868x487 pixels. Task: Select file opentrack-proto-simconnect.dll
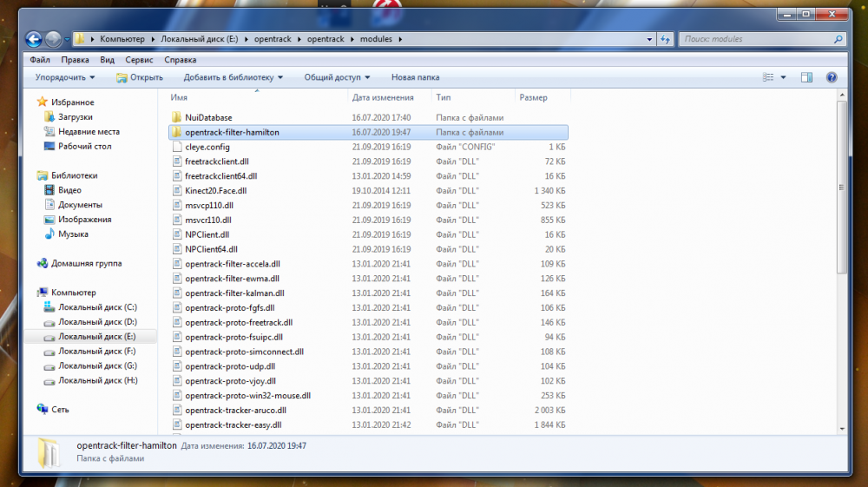coord(244,352)
